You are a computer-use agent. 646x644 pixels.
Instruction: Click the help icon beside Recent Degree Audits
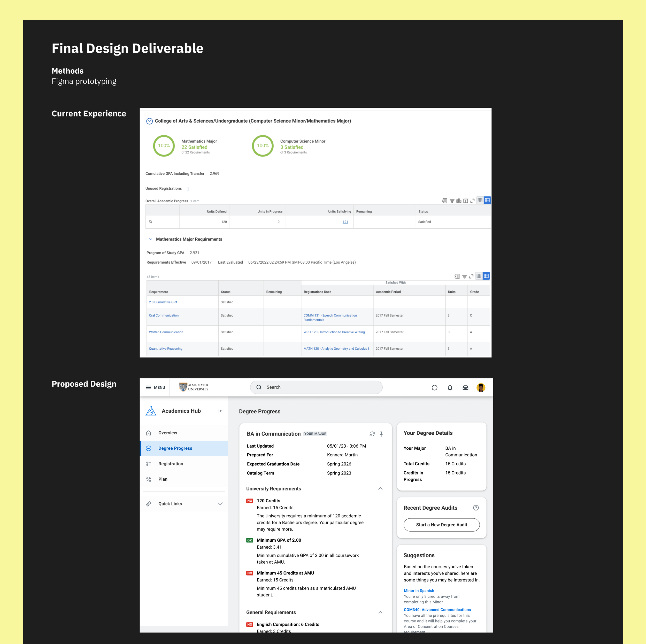tap(476, 508)
